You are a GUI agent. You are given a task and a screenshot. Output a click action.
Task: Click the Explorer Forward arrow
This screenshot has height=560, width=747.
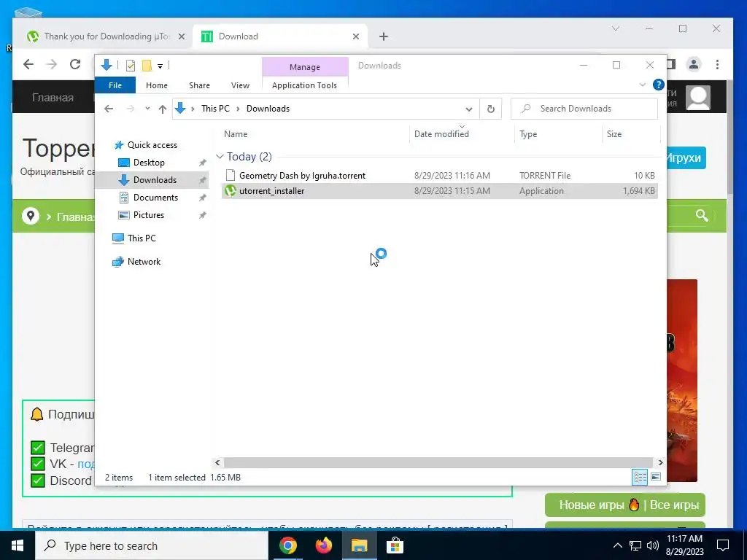click(131, 109)
